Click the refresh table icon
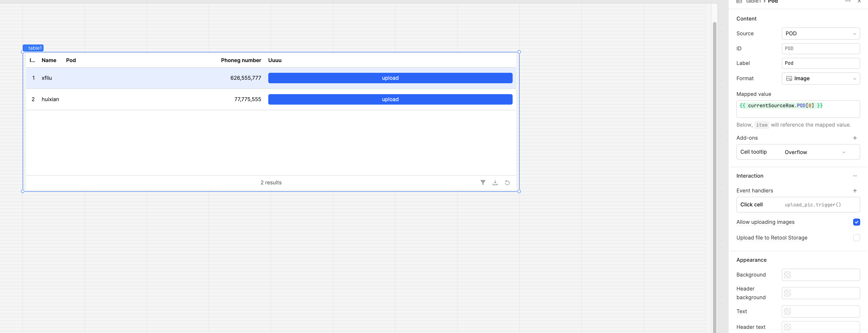 point(507,183)
